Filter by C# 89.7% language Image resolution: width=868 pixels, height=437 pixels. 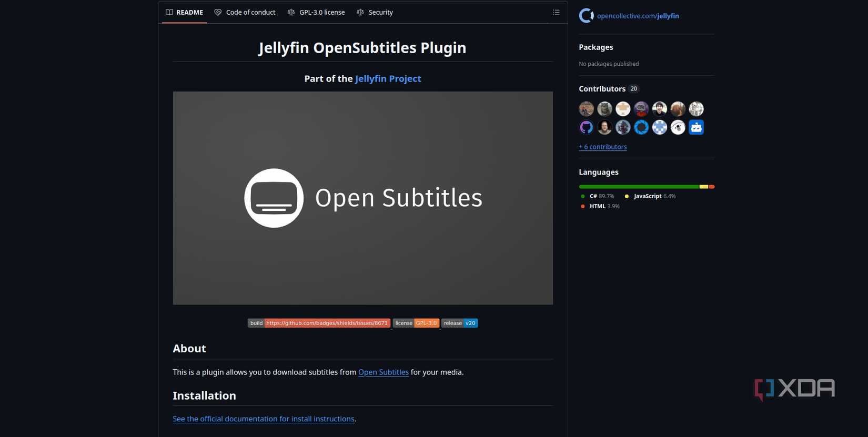(597, 196)
